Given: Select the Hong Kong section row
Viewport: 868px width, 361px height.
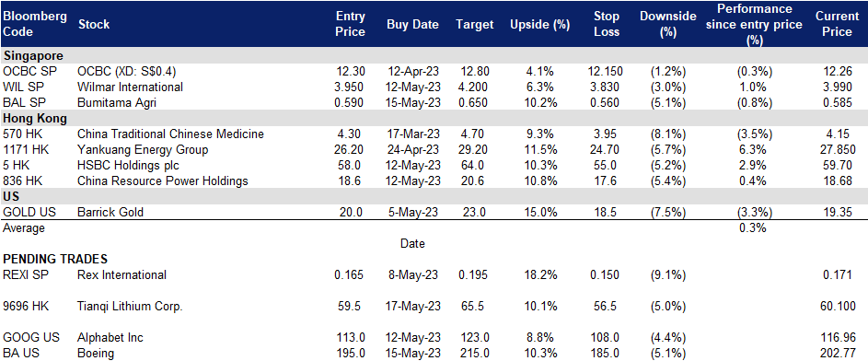Looking at the screenshot, I should [x=434, y=119].
